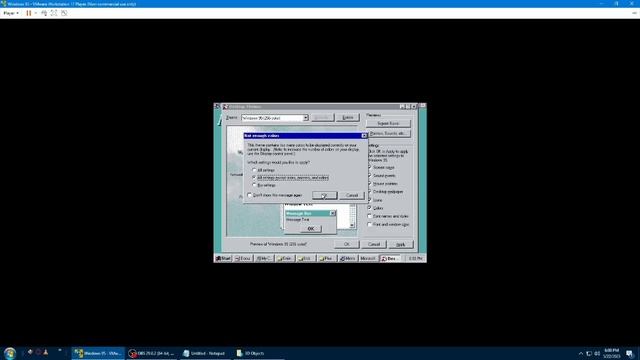Select the All settings radio option
This screenshot has width=640, height=360.
click(254, 170)
